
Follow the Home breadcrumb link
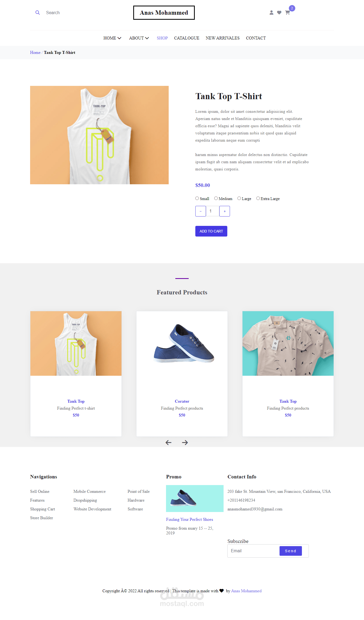click(x=35, y=53)
